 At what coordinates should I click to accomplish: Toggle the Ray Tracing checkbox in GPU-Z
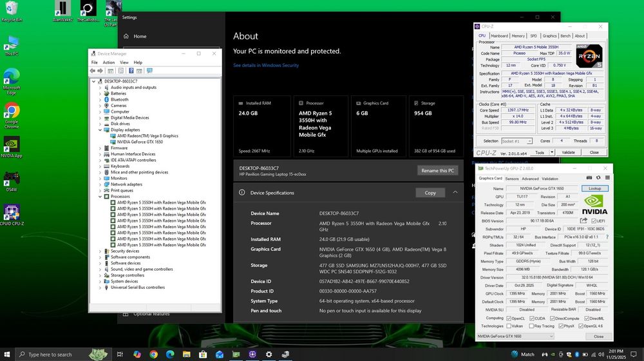coord(532,326)
